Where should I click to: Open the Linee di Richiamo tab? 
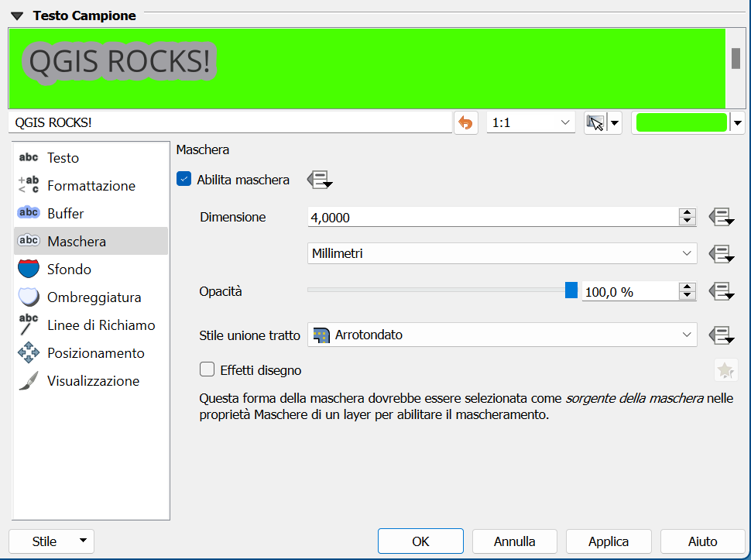[x=91, y=325]
